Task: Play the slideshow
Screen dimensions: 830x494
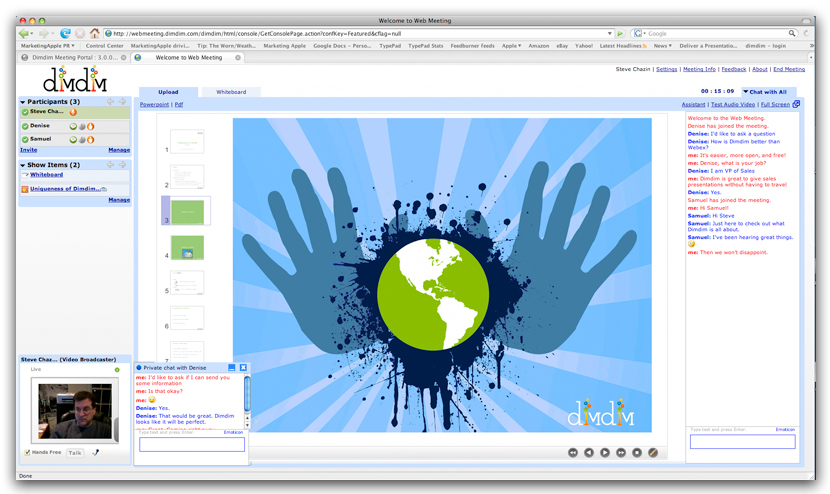Action: tap(605, 453)
